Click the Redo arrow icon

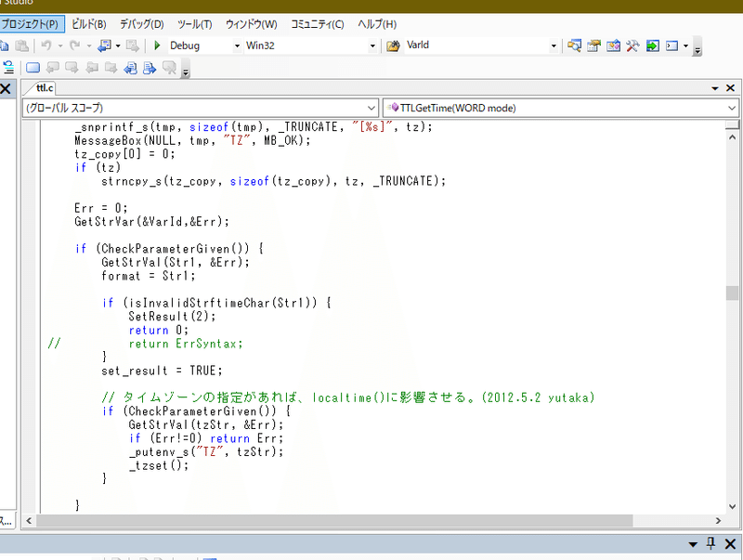pos(74,46)
